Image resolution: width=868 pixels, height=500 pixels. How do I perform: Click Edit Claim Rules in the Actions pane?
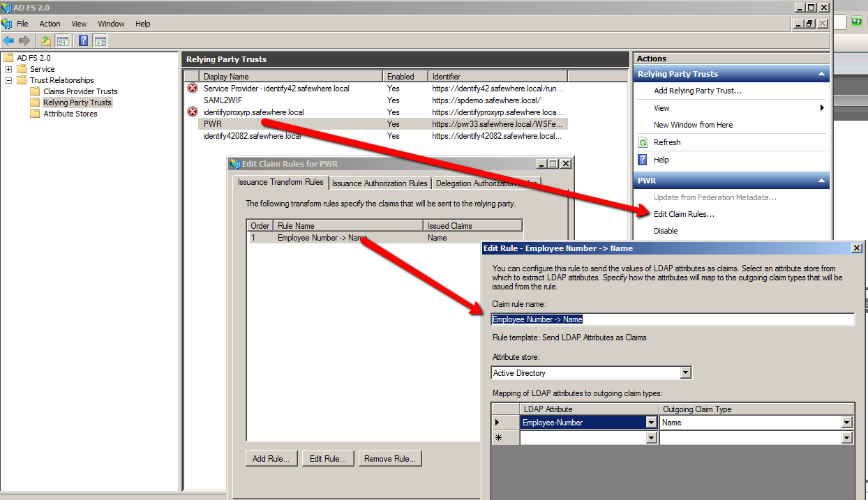click(684, 214)
